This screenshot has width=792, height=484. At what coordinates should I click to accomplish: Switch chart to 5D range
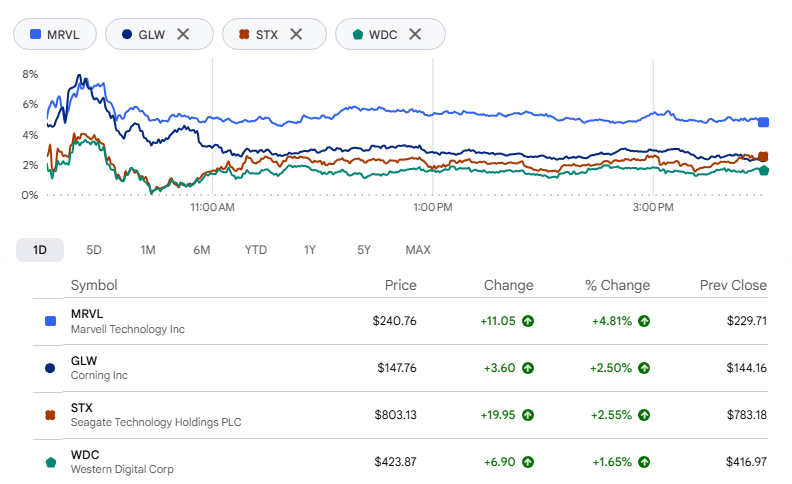coord(94,250)
